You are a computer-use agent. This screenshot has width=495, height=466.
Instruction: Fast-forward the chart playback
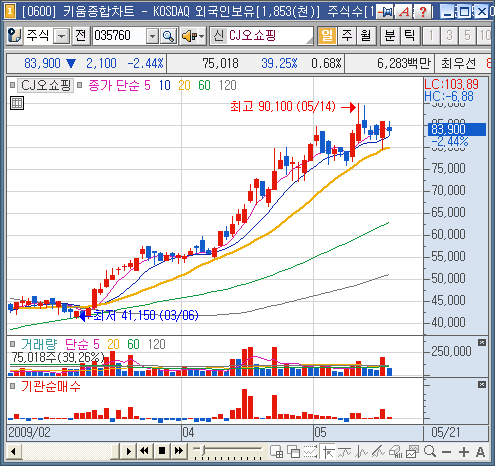coord(179,451)
